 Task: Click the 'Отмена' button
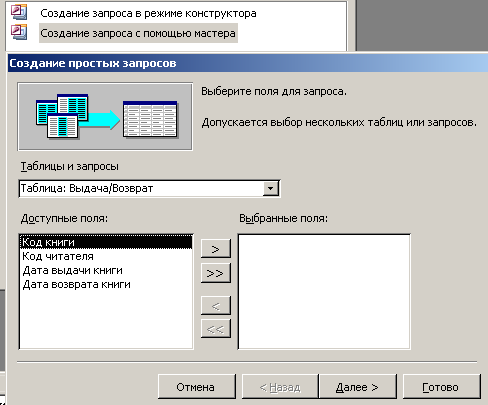pos(197,387)
